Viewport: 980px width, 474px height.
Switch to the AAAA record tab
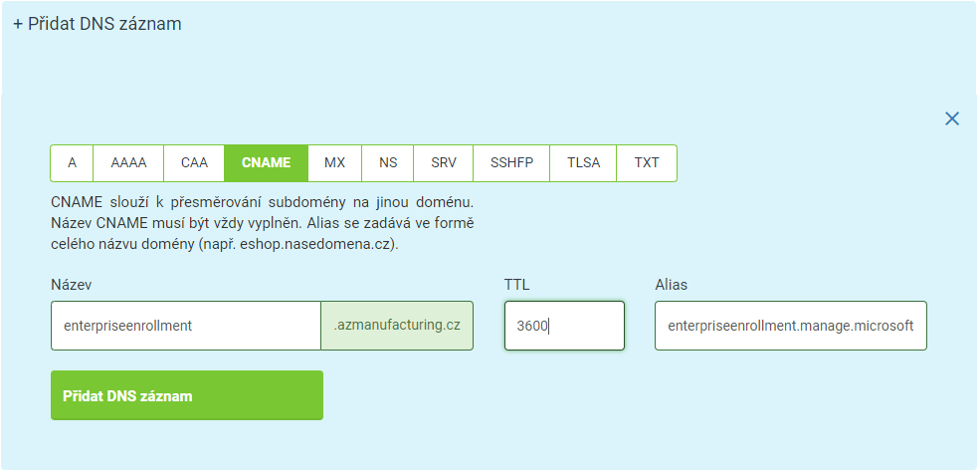coord(128,163)
